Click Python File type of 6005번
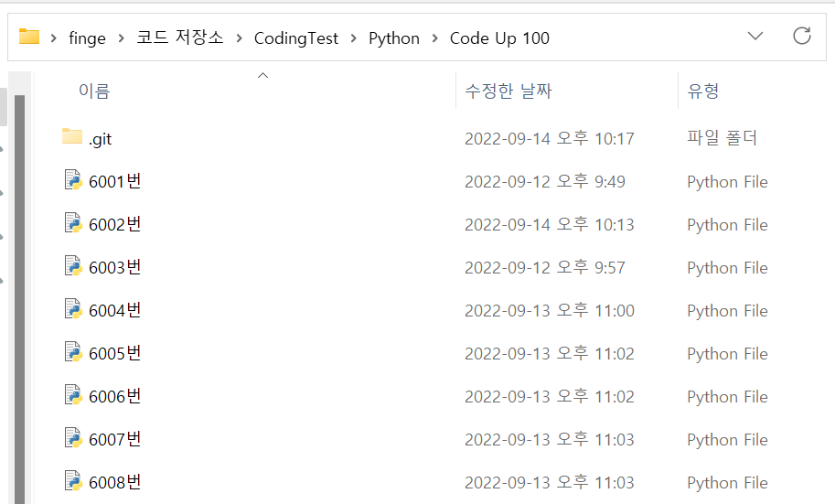The height and width of the screenshot is (504, 835). pos(727,354)
